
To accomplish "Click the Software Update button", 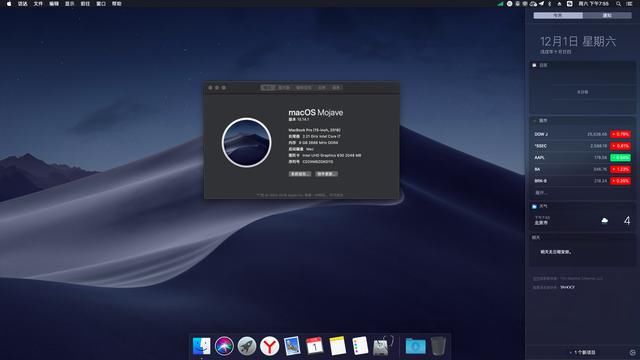I will 327,174.
